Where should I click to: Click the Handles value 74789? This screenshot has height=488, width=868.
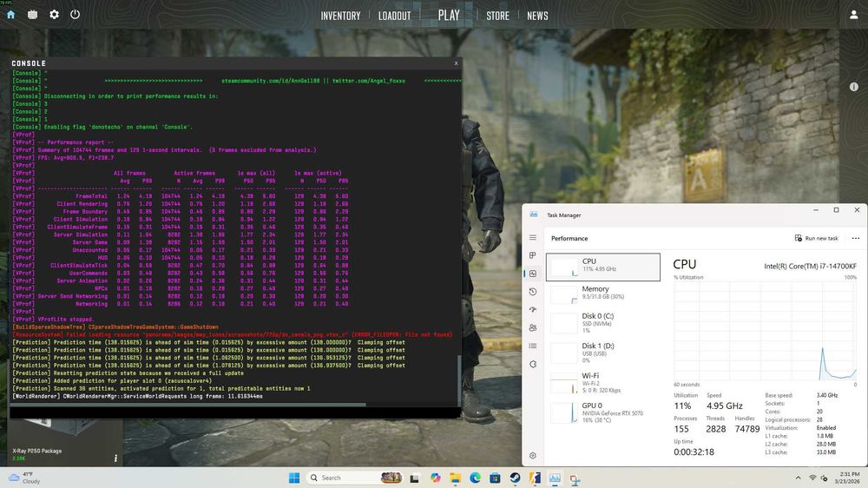pyautogui.click(x=746, y=429)
